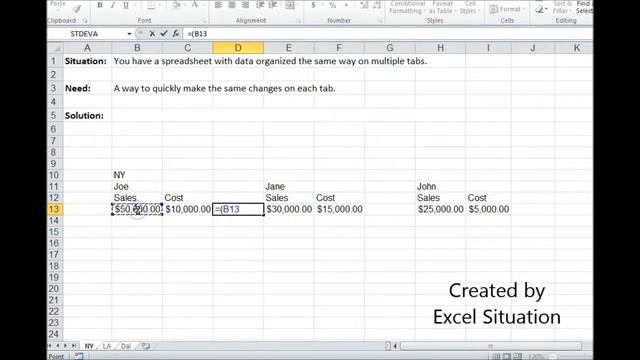
Task: Click inside the formula bar showing =(B13
Action: tap(387, 34)
